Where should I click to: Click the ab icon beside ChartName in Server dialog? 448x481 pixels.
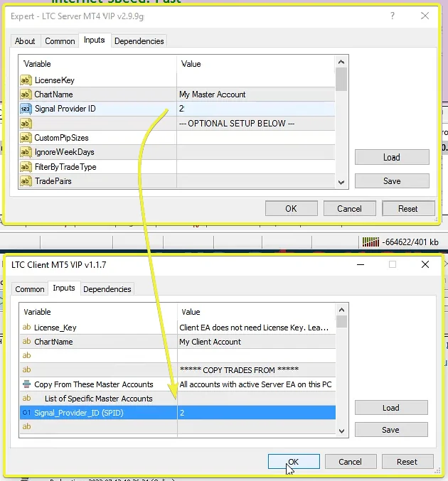click(26, 94)
